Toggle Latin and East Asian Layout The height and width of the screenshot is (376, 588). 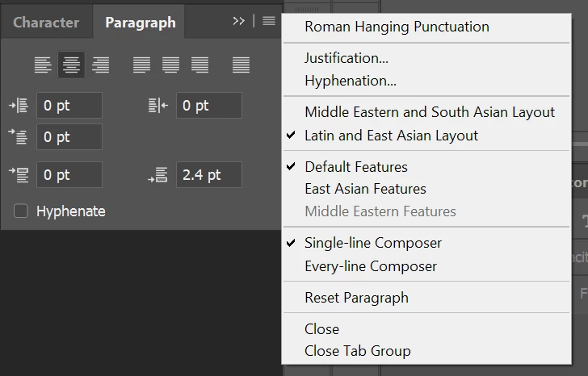[x=391, y=136]
